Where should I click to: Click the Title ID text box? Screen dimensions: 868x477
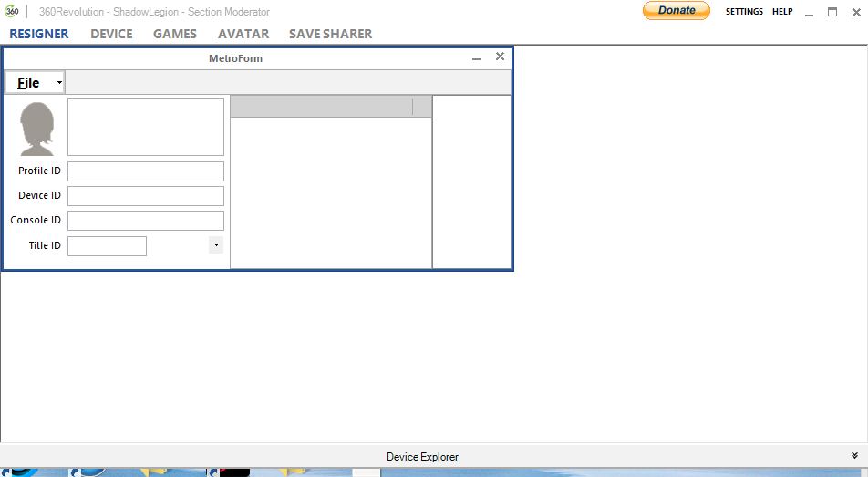click(107, 246)
